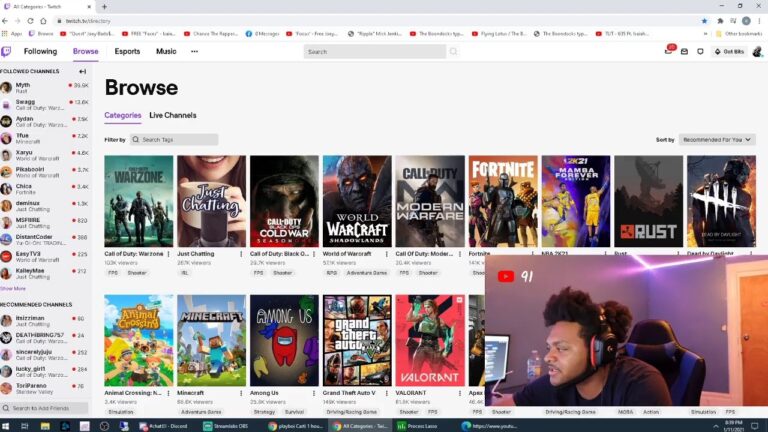This screenshot has width=768, height=432.
Task: Open the more options ellipsis in navigation
Action: [194, 51]
